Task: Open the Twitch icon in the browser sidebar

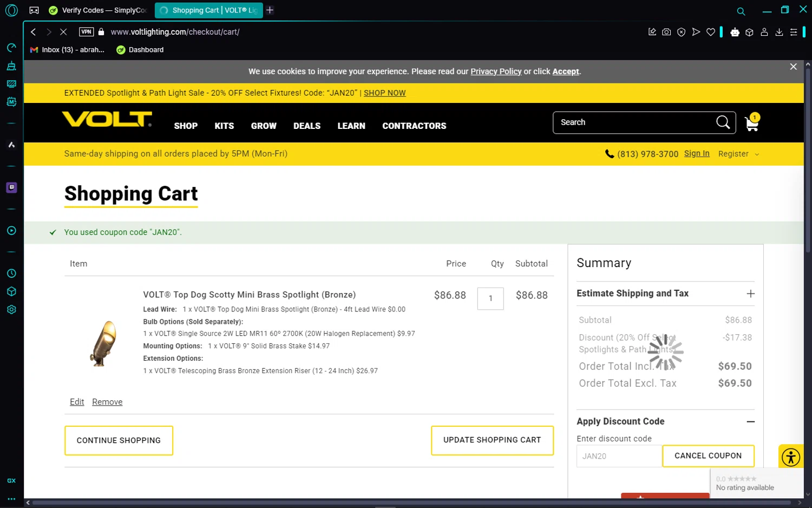Action: (x=11, y=187)
